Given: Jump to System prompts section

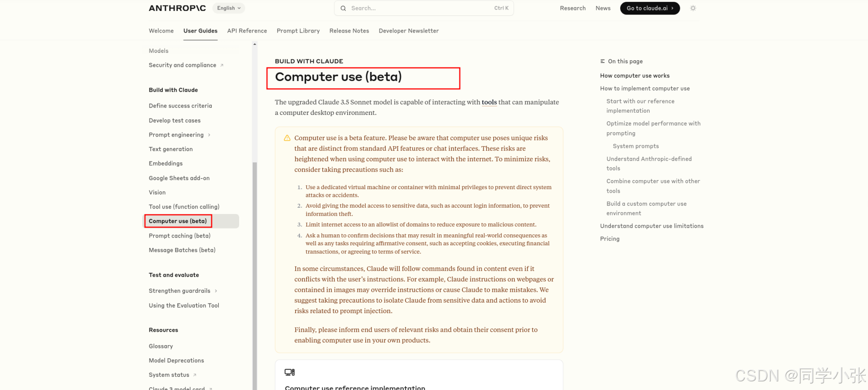Looking at the screenshot, I should coord(636,146).
